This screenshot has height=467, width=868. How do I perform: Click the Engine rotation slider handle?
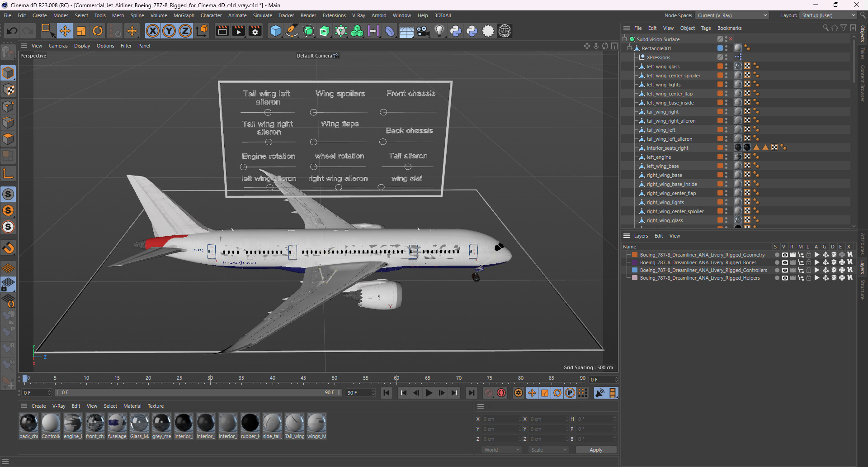[243, 167]
